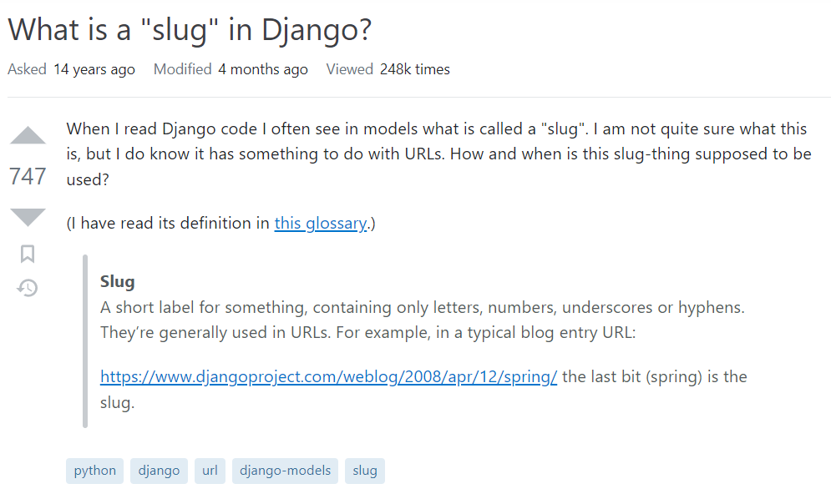Open the "this glossary" link
This screenshot has width=831, height=504.
321,223
